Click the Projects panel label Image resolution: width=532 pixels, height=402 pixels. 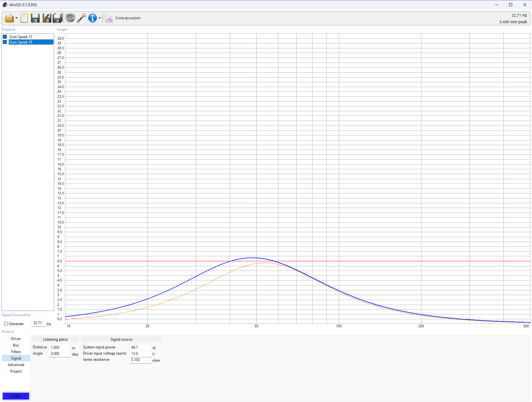click(9, 29)
